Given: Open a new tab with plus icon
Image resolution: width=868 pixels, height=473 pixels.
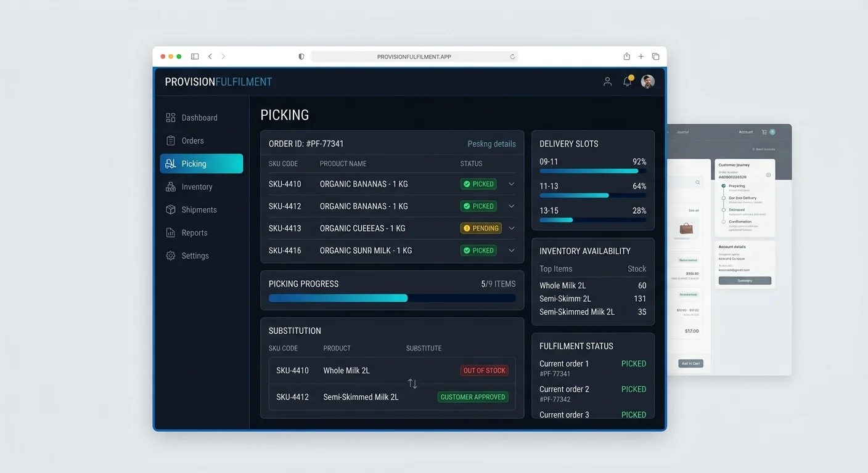Looking at the screenshot, I should pyautogui.click(x=641, y=57).
